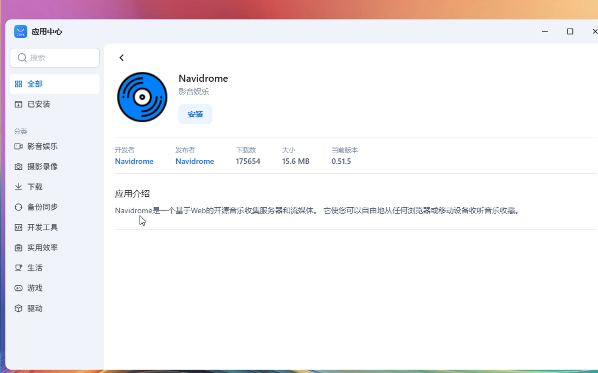Click the video camera icon for 影音娱乐
The width and height of the screenshot is (598, 373).
pos(18,146)
